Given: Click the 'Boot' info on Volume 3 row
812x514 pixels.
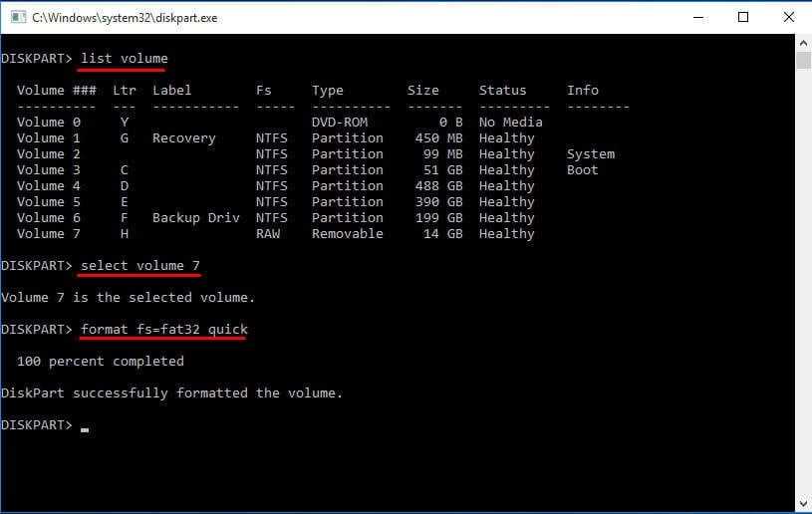Looking at the screenshot, I should 582,170.
